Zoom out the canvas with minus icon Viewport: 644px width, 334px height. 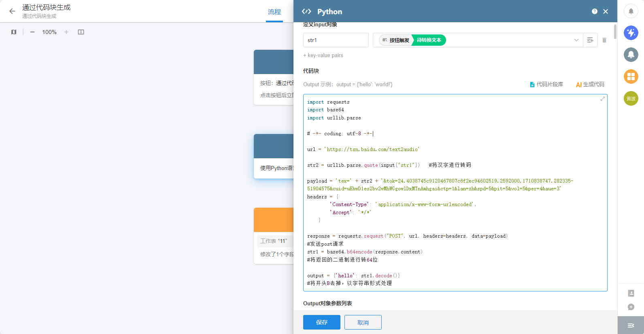tap(32, 32)
